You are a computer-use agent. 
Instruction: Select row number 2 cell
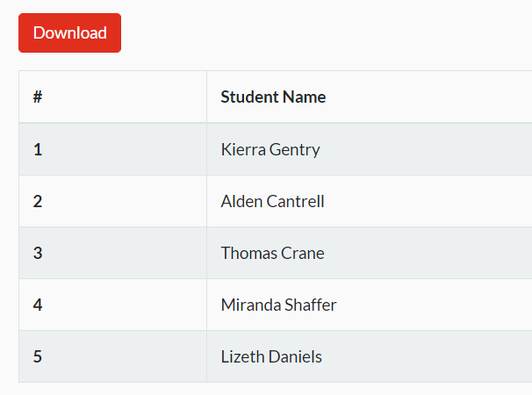(38, 201)
